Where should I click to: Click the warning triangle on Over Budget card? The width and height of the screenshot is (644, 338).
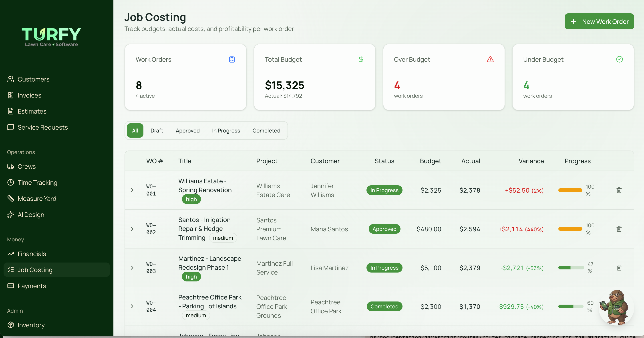pos(490,59)
